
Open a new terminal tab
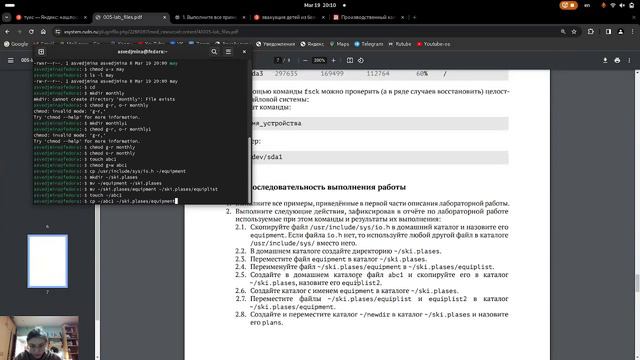[41, 52]
